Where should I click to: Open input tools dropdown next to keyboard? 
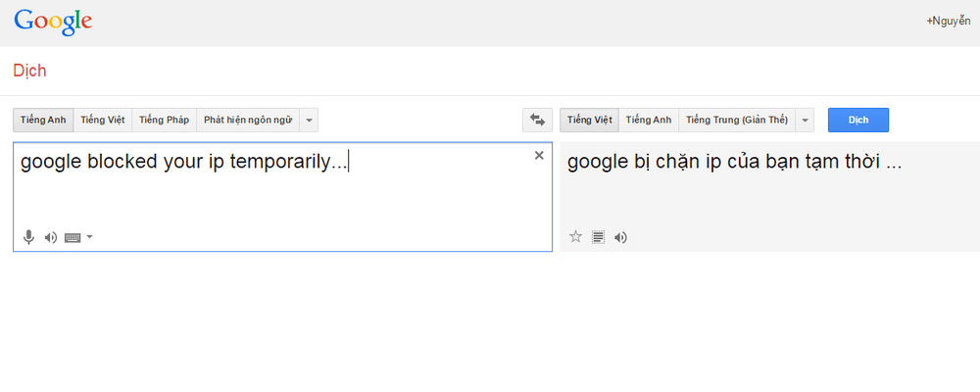click(x=89, y=237)
